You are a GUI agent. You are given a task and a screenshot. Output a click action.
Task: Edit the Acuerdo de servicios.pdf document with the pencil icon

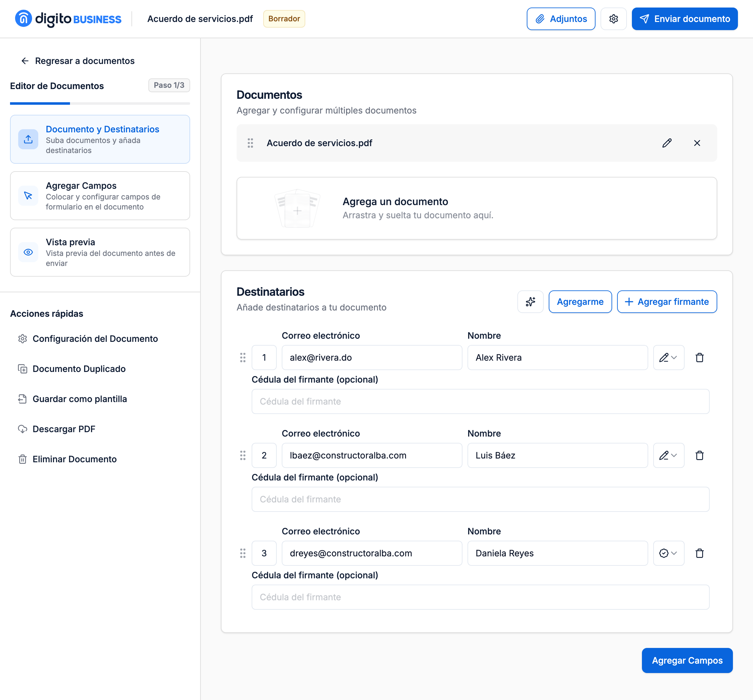tap(667, 143)
